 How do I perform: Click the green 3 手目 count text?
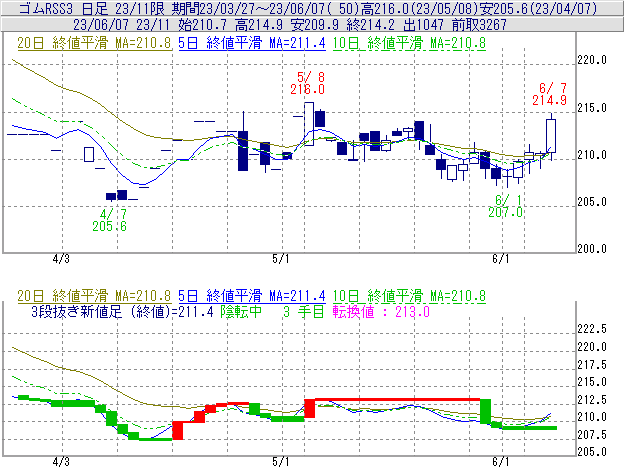[x=304, y=311]
